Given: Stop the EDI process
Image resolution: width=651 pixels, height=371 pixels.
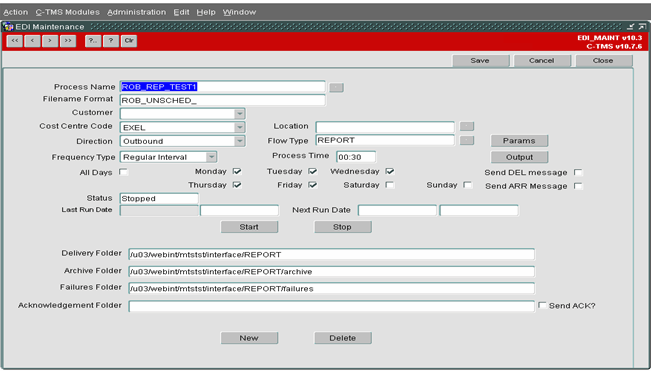Looking at the screenshot, I should point(343,227).
